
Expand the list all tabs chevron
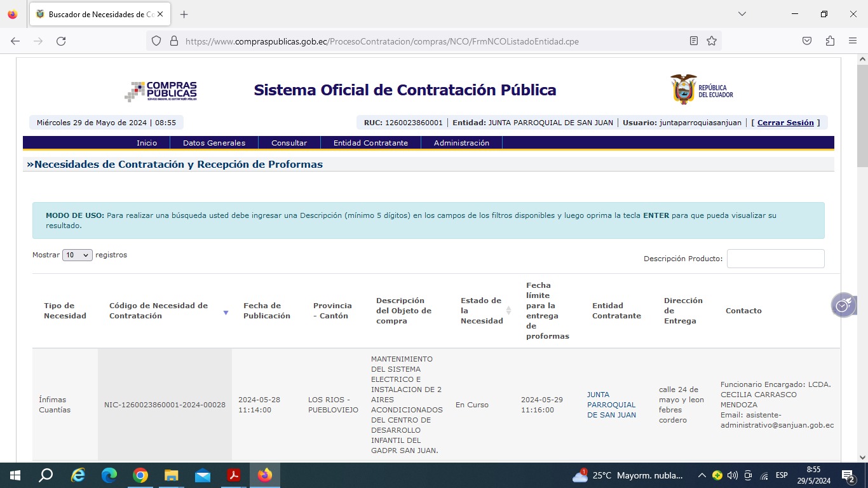(x=742, y=14)
